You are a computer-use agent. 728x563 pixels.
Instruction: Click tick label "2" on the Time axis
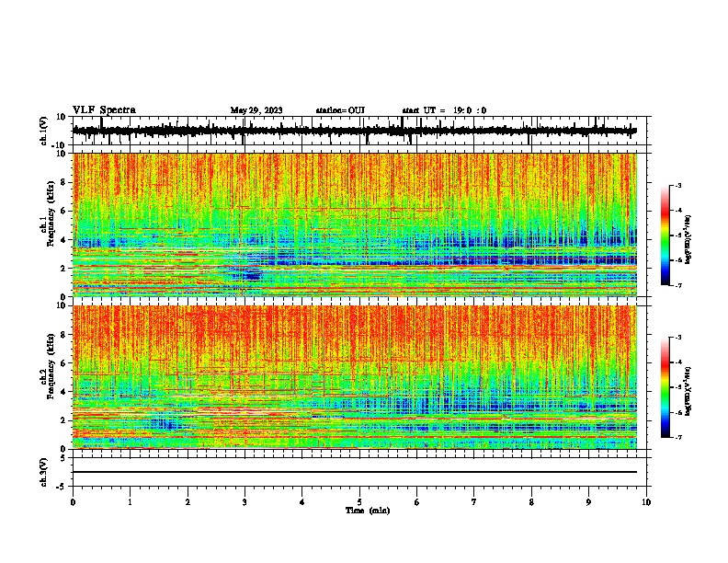(188, 502)
